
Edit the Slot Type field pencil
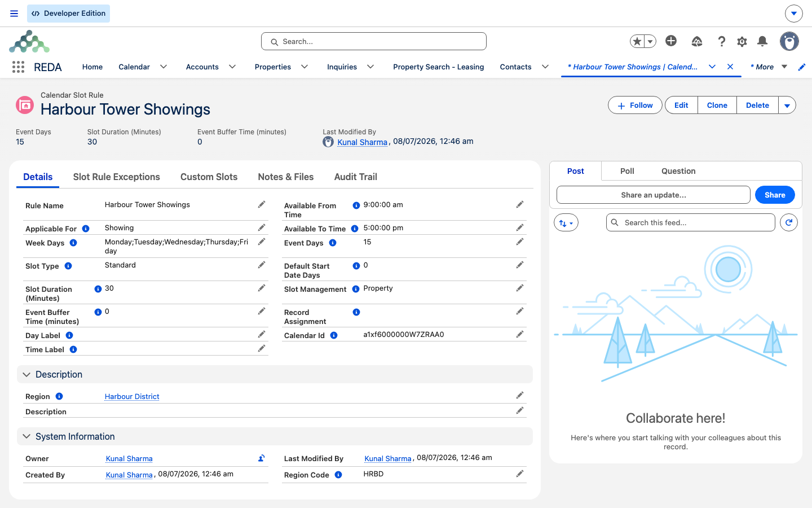(x=262, y=265)
